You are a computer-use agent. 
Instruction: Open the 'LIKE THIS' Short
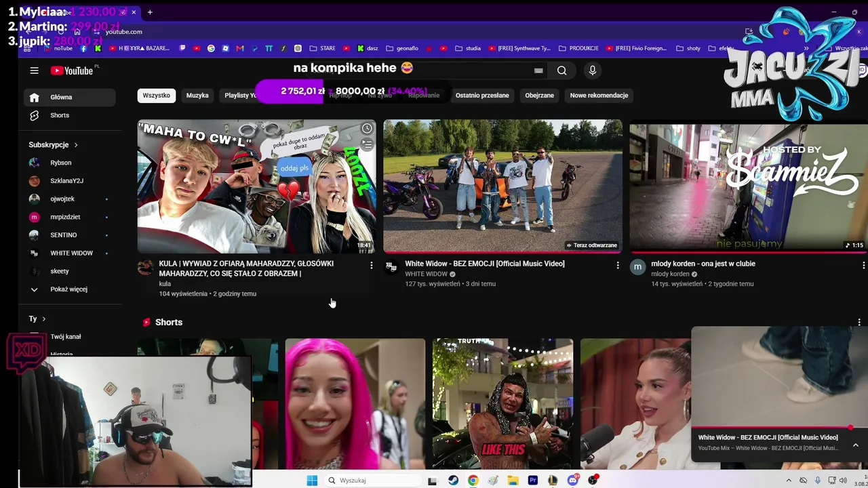[x=502, y=404]
